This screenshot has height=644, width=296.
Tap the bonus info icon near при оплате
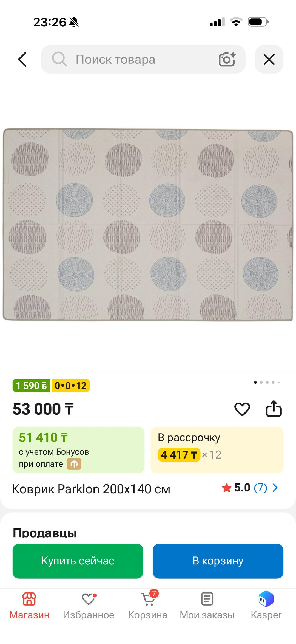coord(74,464)
